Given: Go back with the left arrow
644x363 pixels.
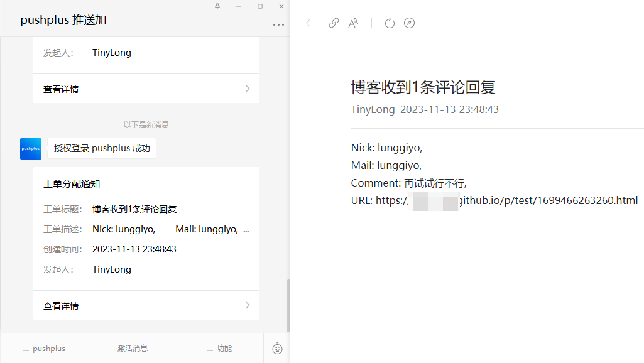Looking at the screenshot, I should [x=308, y=23].
